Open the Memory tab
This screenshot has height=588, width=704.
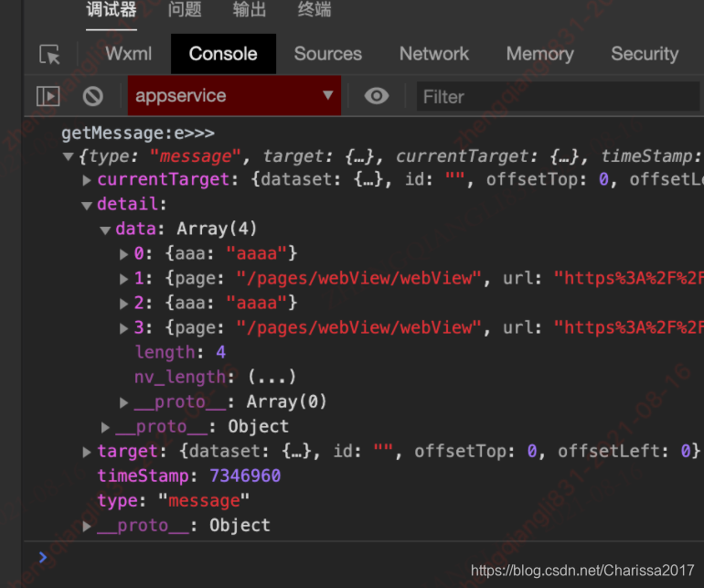[539, 54]
